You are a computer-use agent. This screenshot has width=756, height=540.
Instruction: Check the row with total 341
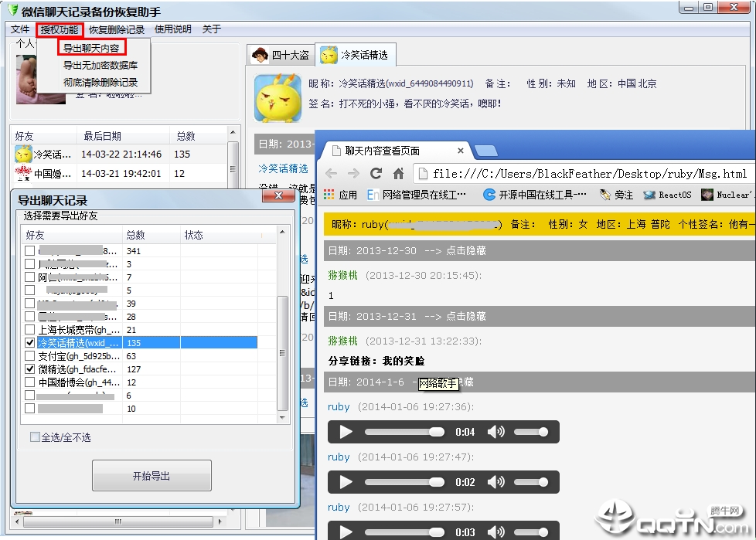pos(30,251)
